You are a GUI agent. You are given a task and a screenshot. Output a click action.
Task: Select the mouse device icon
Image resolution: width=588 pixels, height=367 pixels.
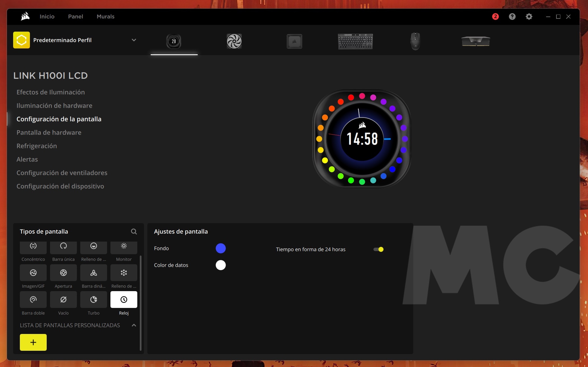point(415,41)
